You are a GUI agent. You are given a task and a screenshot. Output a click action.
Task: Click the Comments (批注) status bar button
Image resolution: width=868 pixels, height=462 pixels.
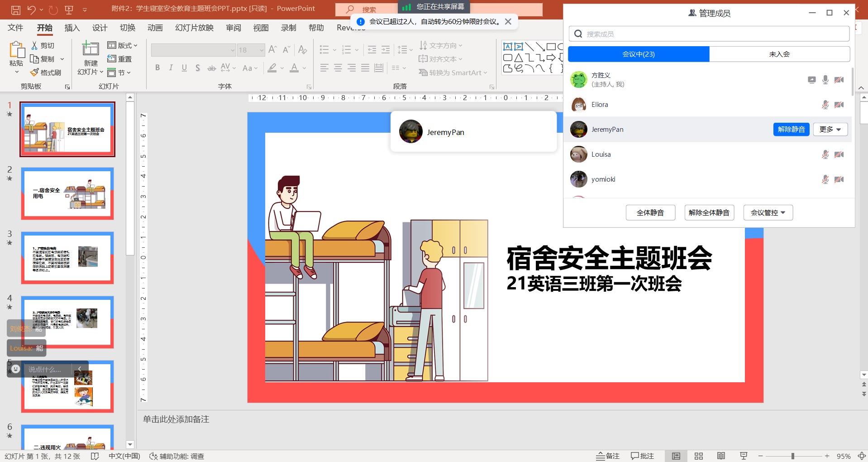pos(643,456)
